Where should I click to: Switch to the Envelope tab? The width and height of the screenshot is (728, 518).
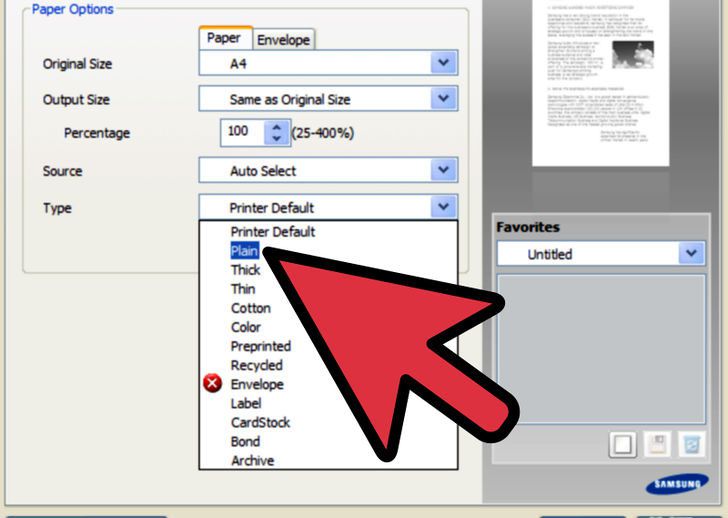tap(284, 40)
